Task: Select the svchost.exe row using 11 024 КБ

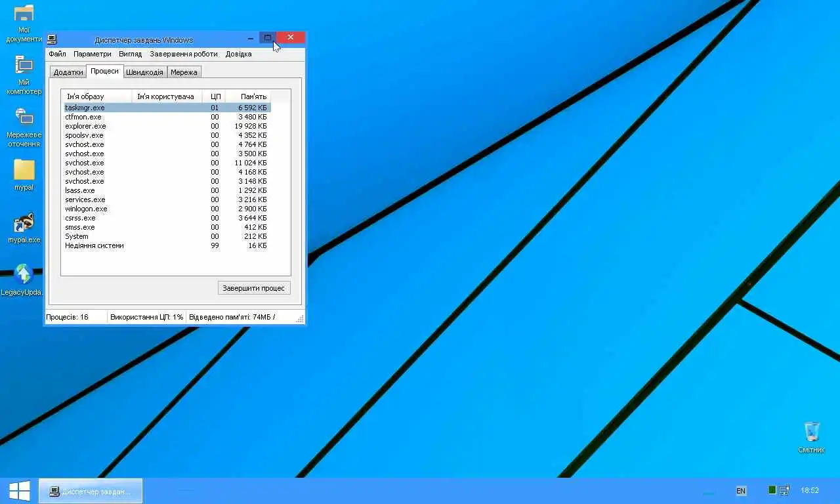Action: click(167, 163)
